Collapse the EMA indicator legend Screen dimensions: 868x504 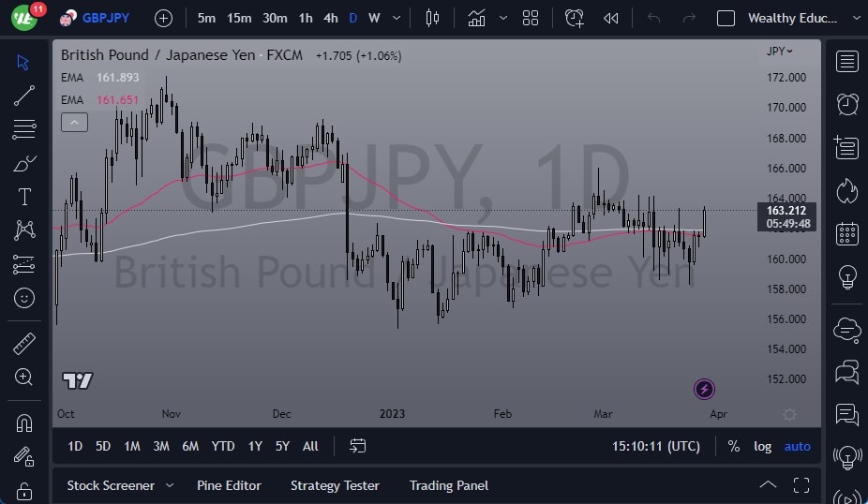point(74,122)
